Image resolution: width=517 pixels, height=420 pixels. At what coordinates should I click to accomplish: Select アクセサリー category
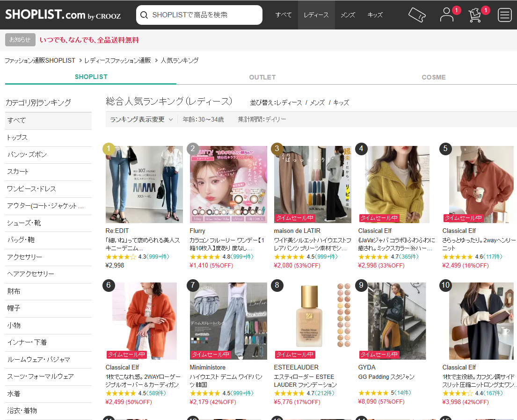(49, 257)
